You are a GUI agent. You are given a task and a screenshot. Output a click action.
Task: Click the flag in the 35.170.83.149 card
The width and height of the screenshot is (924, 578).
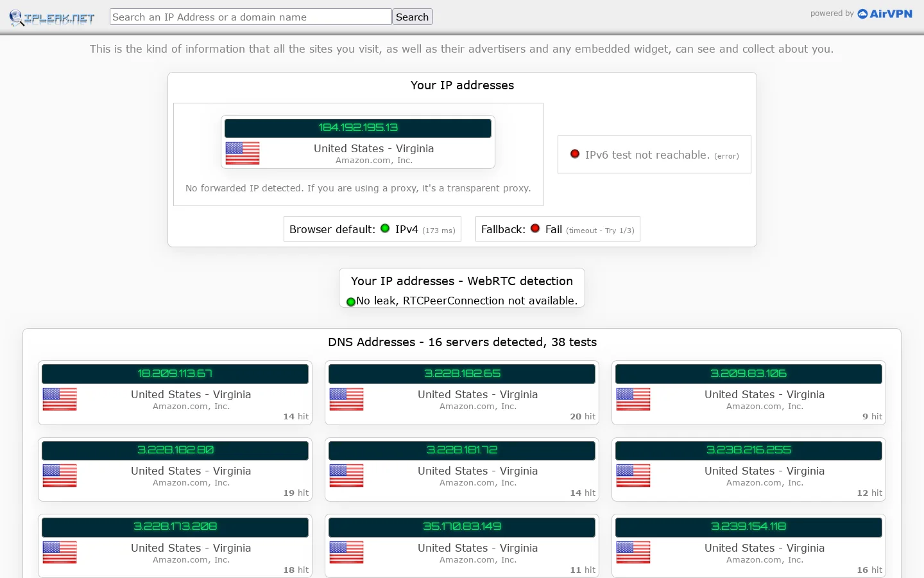pos(346,552)
